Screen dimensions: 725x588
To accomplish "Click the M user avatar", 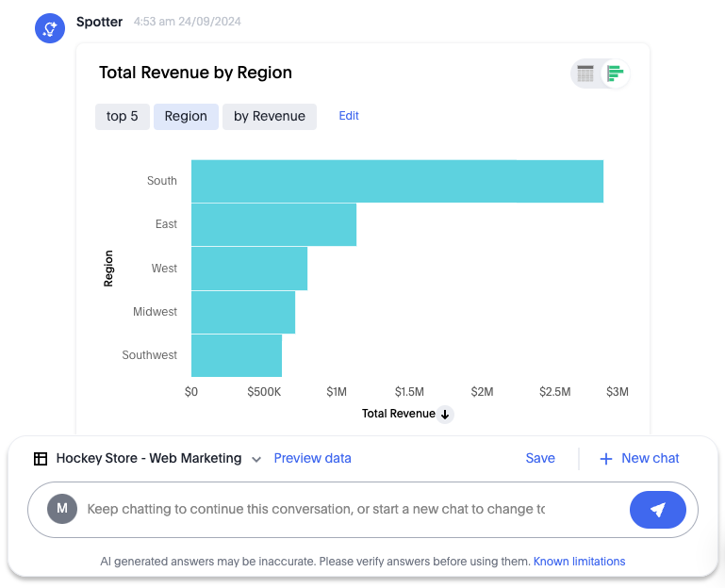I will coord(62,509).
